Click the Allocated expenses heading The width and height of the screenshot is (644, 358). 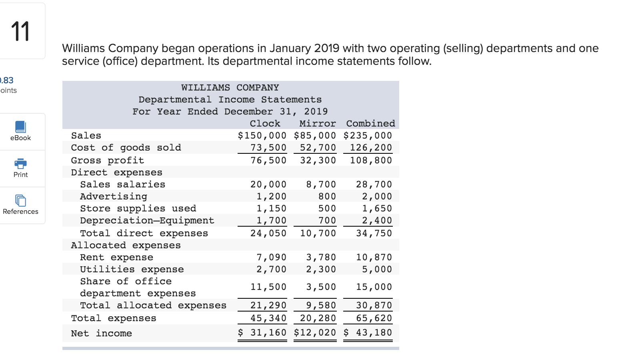pos(126,245)
